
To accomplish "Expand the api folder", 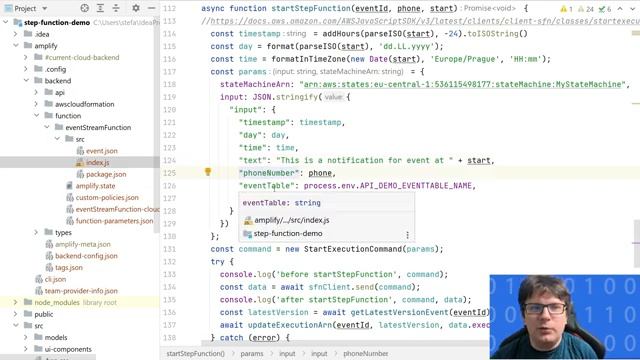I will (x=36, y=92).
